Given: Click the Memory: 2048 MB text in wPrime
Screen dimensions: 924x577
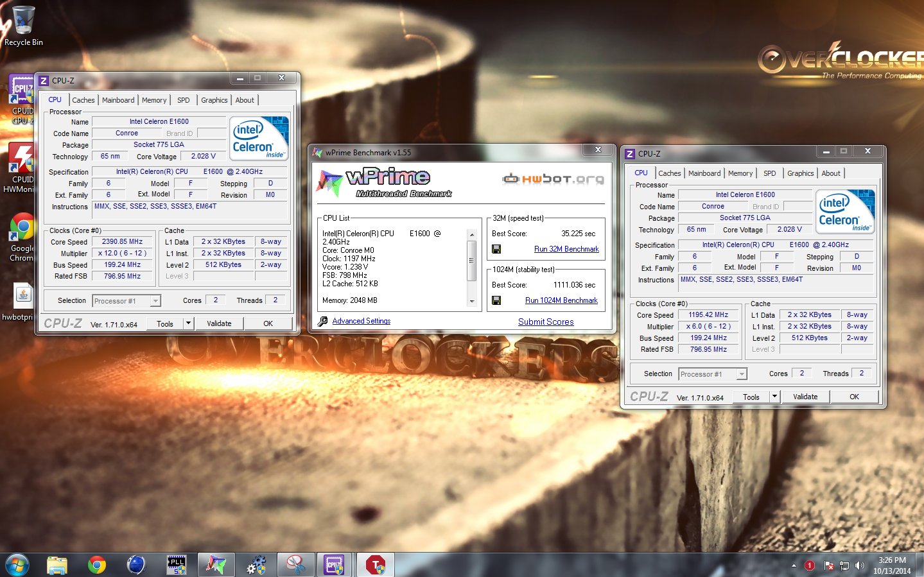Looking at the screenshot, I should 350,300.
